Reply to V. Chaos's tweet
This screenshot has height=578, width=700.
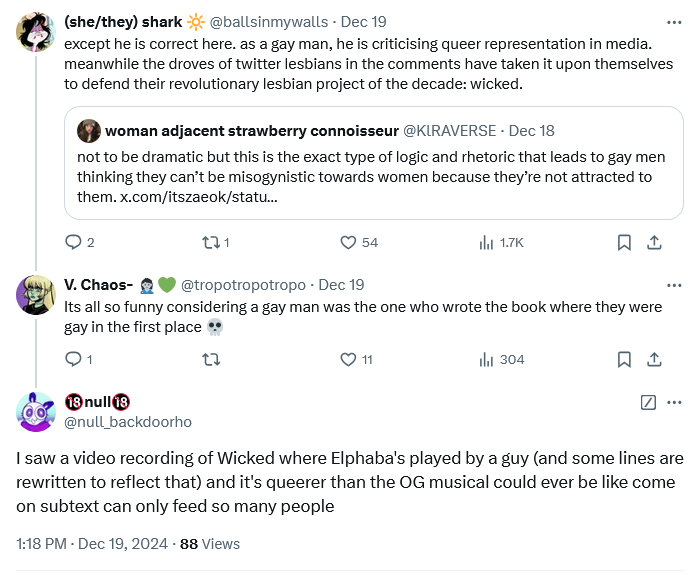click(x=73, y=359)
